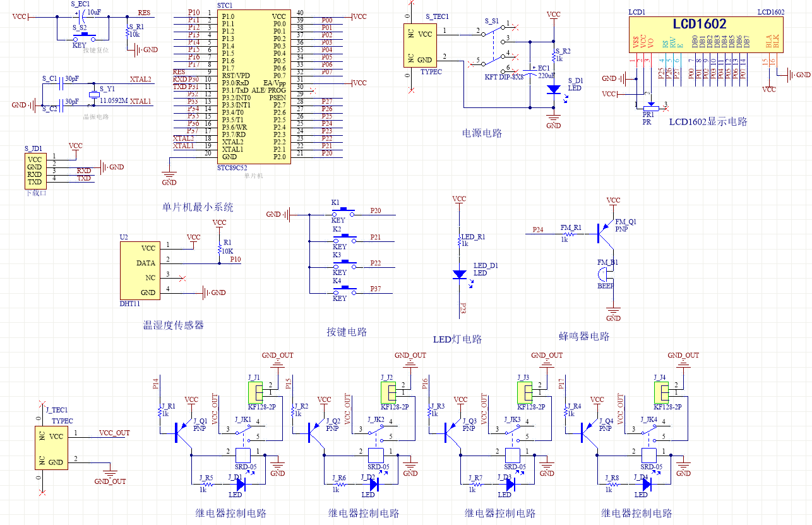Click the J_J4 KF128-2P terminal block

pos(660,393)
